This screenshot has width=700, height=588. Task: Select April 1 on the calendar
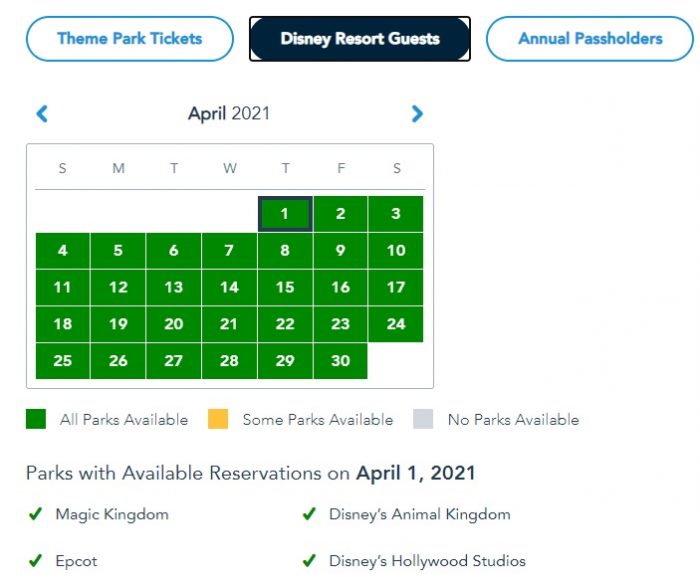[285, 213]
